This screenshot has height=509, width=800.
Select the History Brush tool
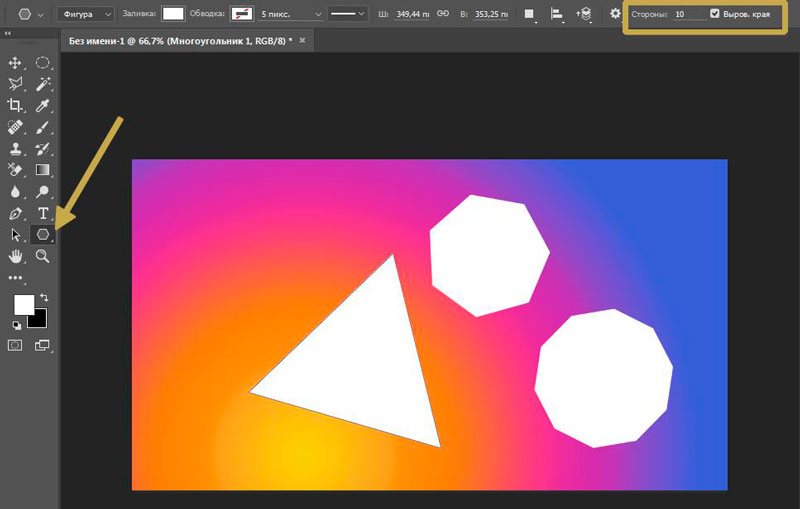click(x=42, y=148)
